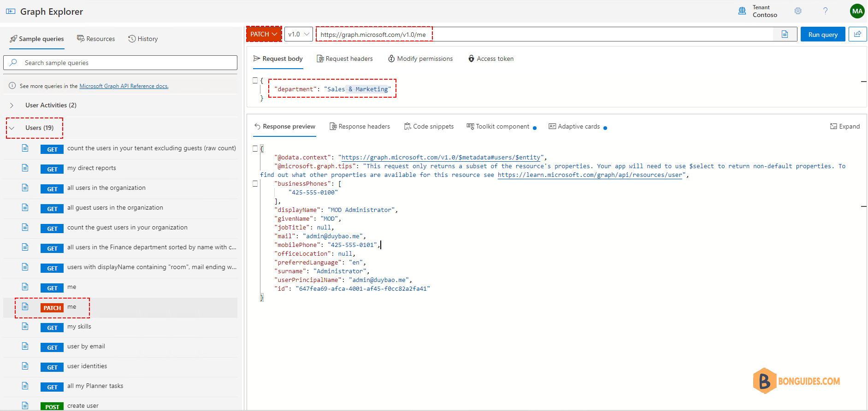The width and height of the screenshot is (868, 411).
Task: Open the PATCH HTTP method dropdown
Action: click(x=264, y=34)
